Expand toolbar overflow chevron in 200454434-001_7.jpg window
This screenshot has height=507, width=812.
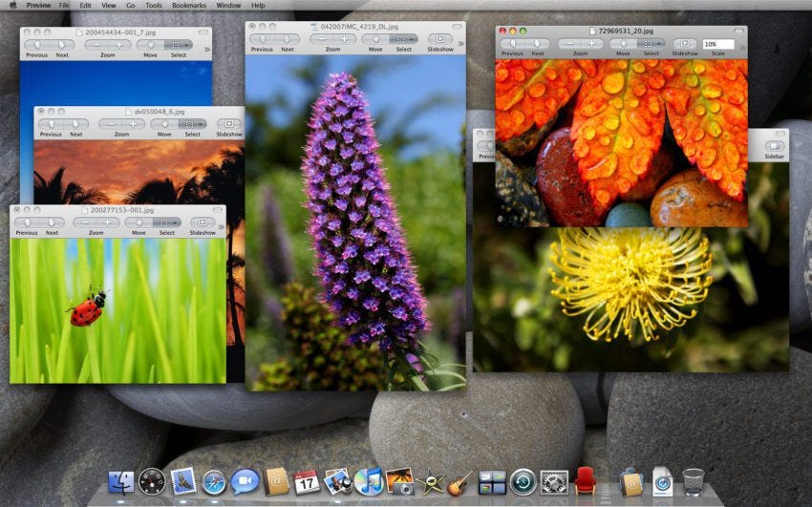coord(207,49)
